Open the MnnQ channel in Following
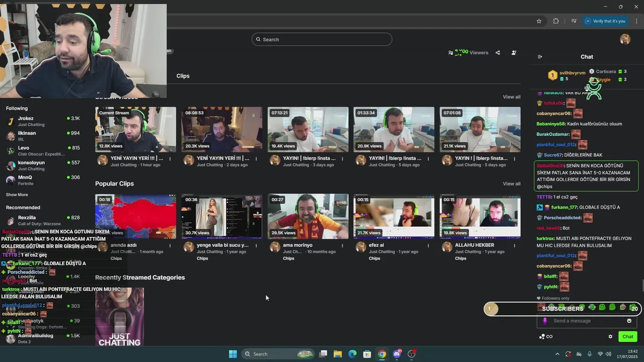The image size is (644, 362). [43, 180]
